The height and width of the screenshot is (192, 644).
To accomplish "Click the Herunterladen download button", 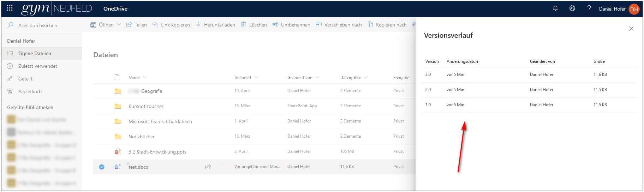I will coord(215,25).
